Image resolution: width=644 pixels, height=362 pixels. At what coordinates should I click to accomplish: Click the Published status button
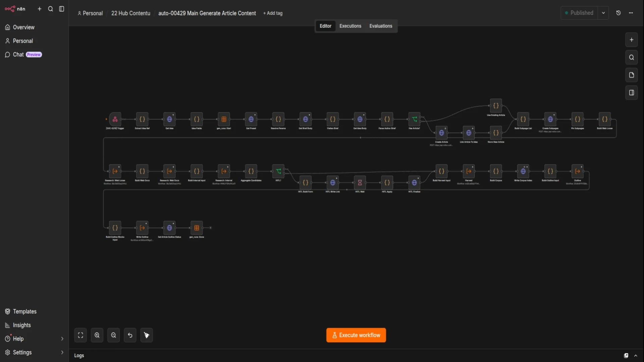pyautogui.click(x=579, y=13)
